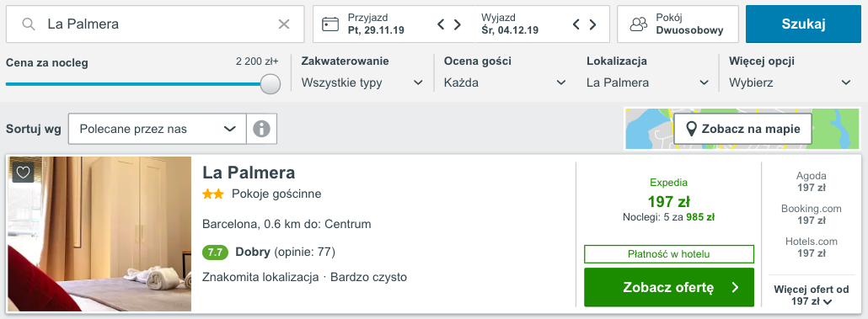868x319 pixels.
Task: Expand the Zakwaterowanie dropdown
Action: click(x=362, y=83)
